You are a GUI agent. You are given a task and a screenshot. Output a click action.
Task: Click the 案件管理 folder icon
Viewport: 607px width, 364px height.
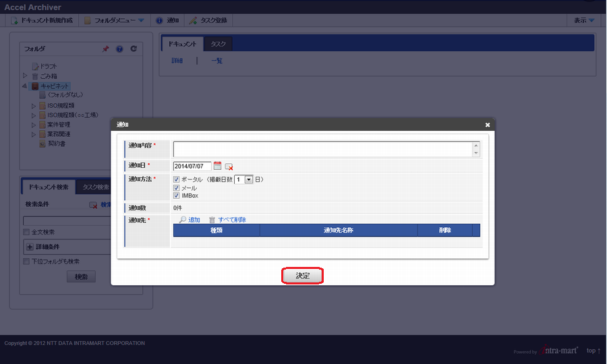pos(42,125)
